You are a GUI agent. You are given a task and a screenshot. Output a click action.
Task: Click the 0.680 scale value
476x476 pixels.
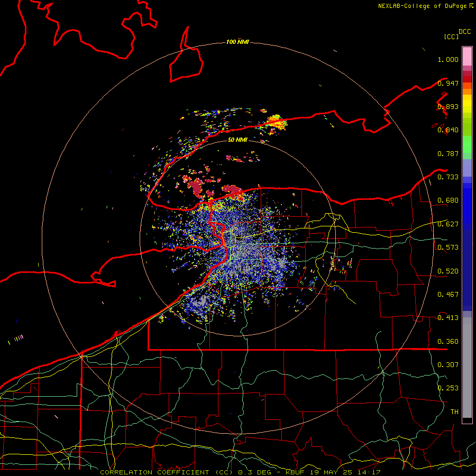(448, 200)
